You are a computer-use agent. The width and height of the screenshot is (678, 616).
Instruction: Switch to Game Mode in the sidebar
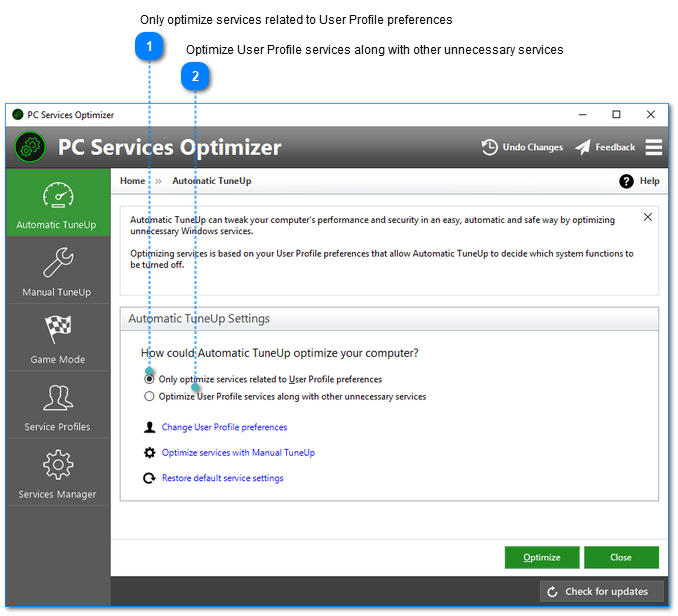56,338
